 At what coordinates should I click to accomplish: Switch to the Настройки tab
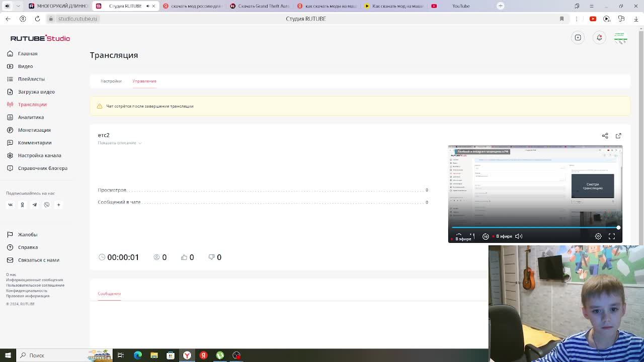tap(111, 81)
